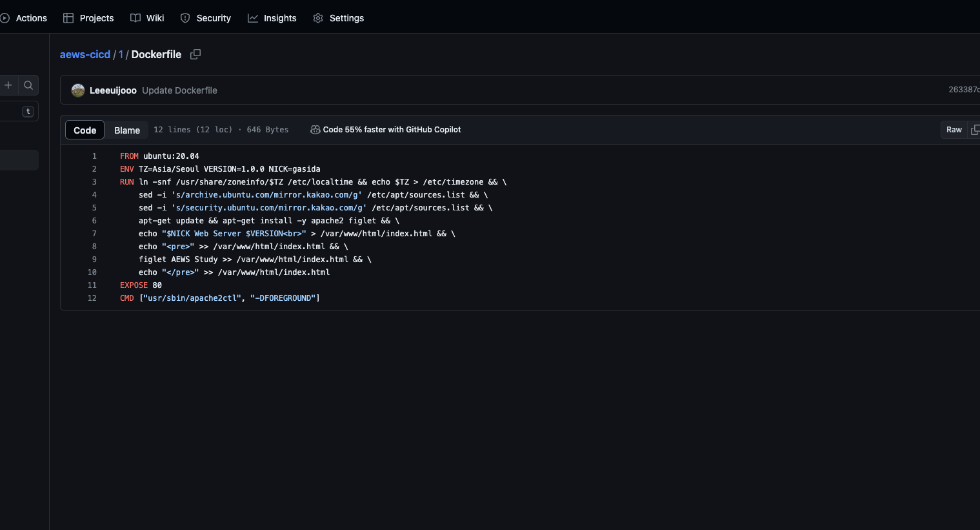The image size is (980, 530).
Task: Go to aews-cicd repository root
Action: [x=85, y=54]
